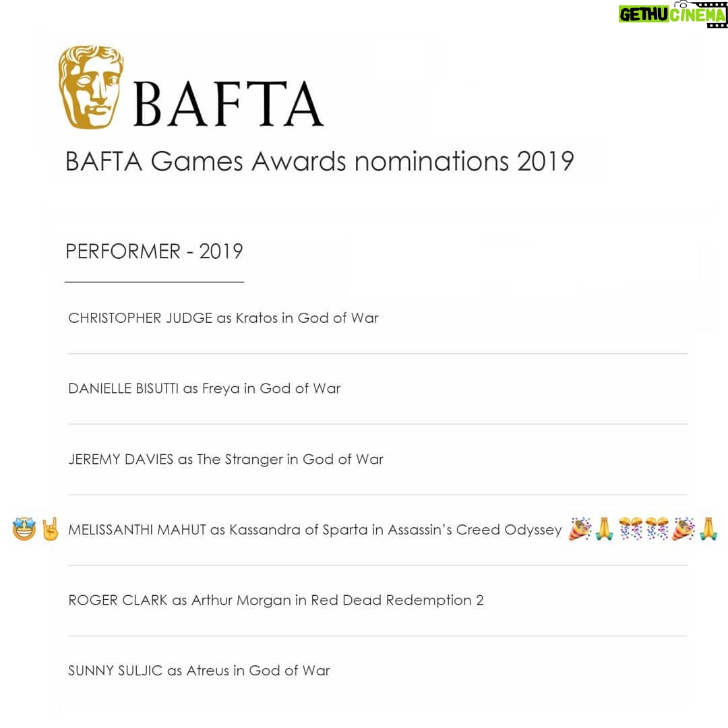Viewport: 728px width, 728px height.
Task: Click the large BAFTA wordmark text
Action: (x=228, y=104)
